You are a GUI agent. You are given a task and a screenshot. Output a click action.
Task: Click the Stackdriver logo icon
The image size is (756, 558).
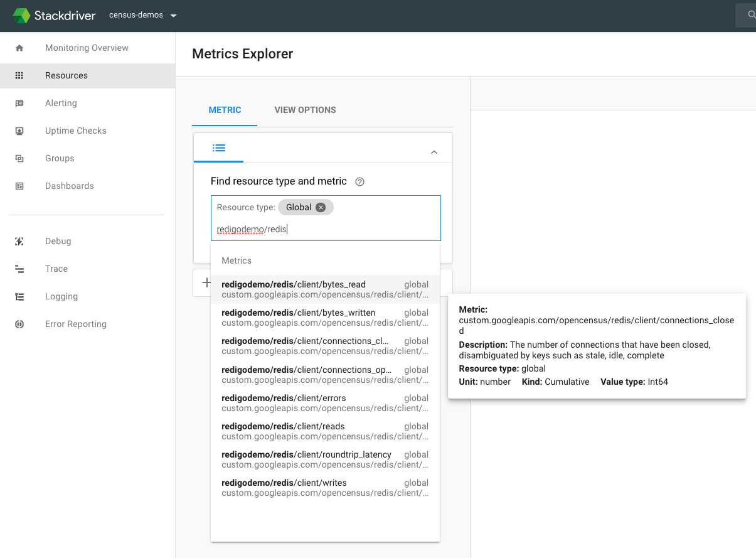click(21, 16)
